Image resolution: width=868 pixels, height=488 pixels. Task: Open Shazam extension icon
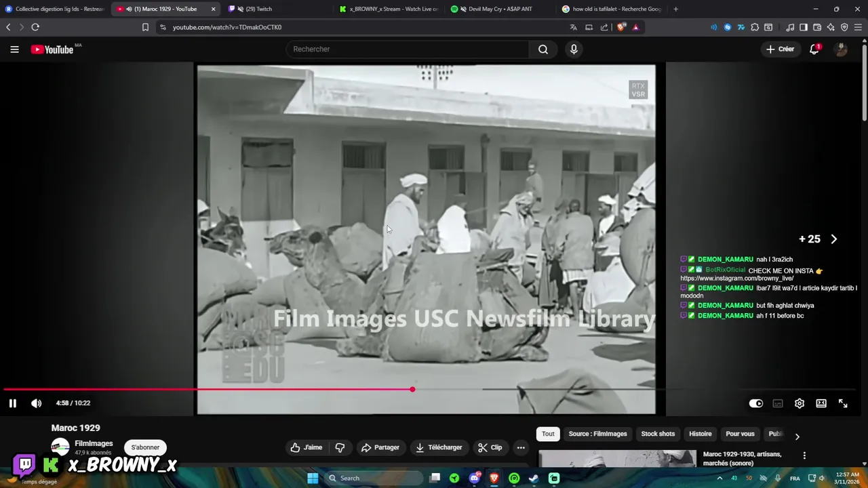point(728,27)
